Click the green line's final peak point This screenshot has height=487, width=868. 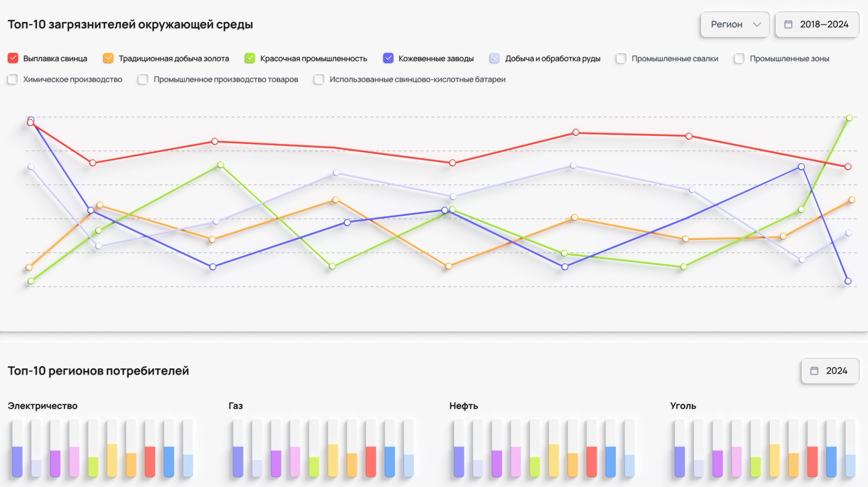click(x=849, y=118)
